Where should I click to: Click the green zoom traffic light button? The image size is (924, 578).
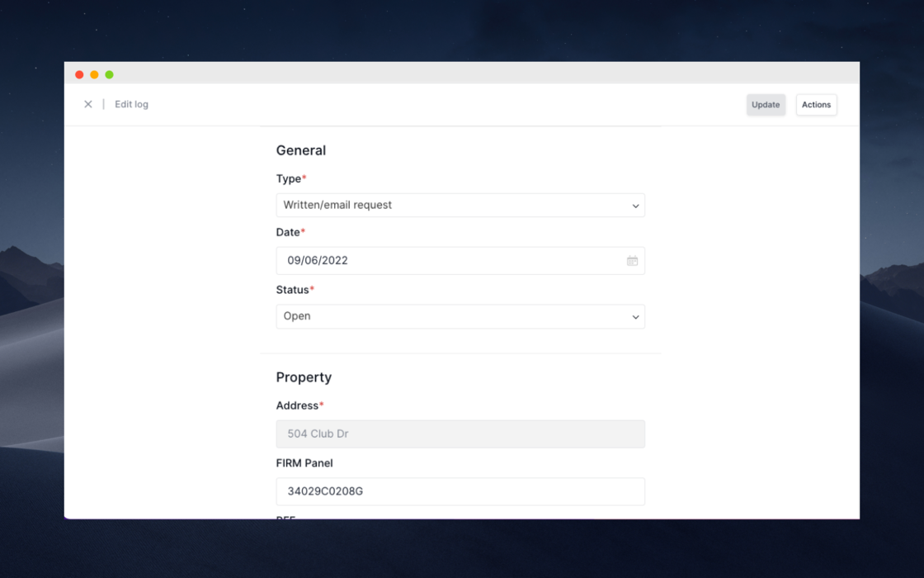click(108, 73)
